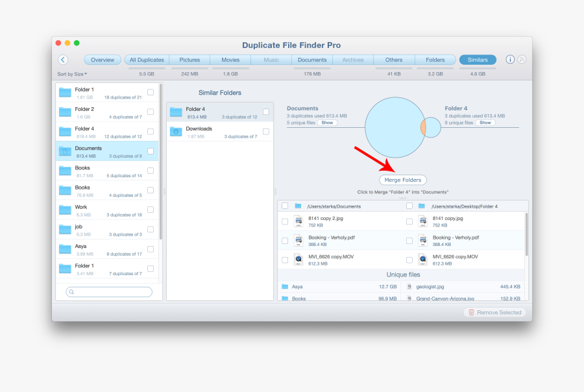
Task: Check the Folder 2 checkbox
Action: 151,112
